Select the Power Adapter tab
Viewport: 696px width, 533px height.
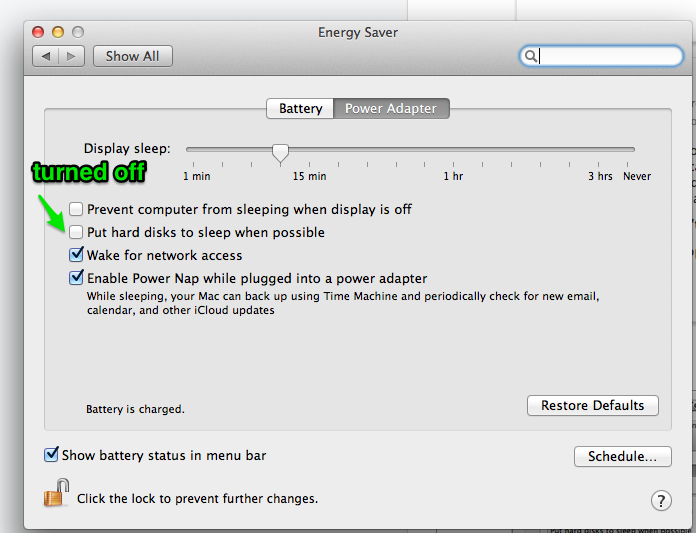(x=391, y=109)
